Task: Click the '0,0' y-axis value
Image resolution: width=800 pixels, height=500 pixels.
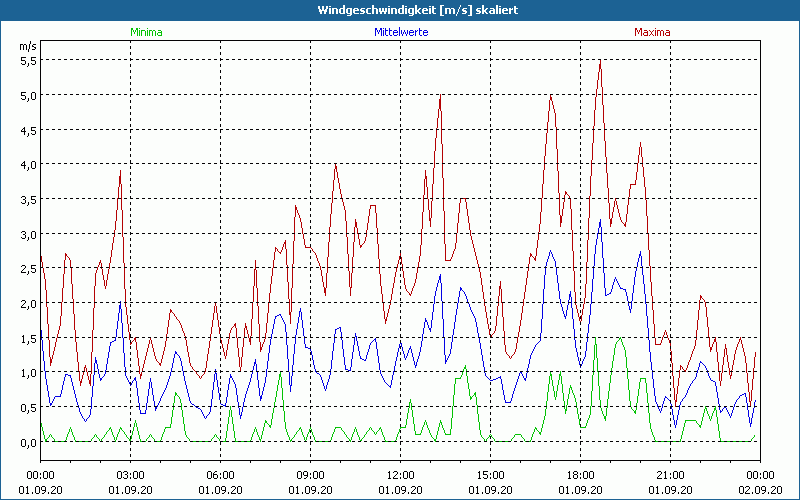Action: click(28, 442)
